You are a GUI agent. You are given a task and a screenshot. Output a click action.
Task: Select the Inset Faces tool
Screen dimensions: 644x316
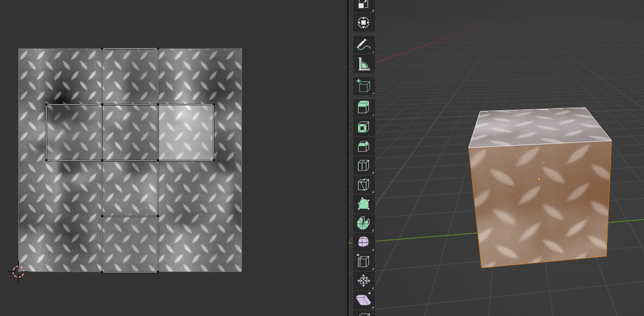pos(364,127)
